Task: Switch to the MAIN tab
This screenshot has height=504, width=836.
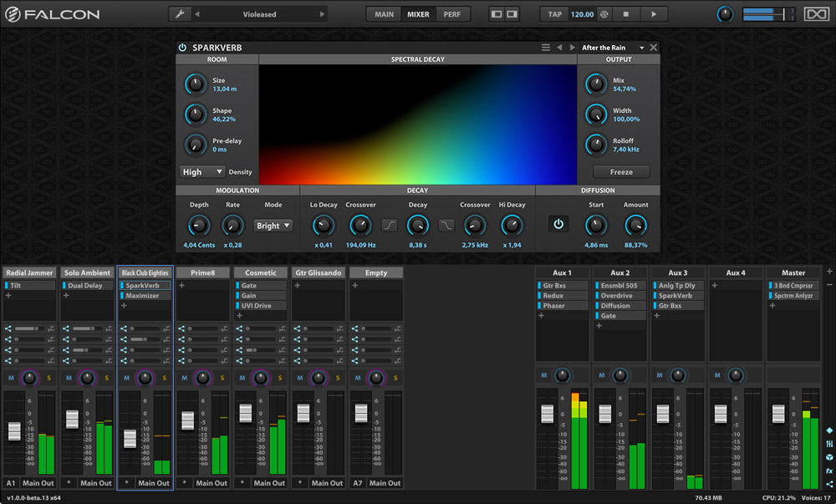Action: pyautogui.click(x=384, y=14)
